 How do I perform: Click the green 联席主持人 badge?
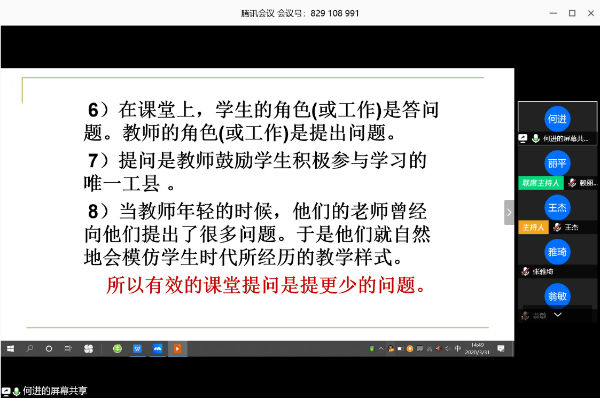541,183
